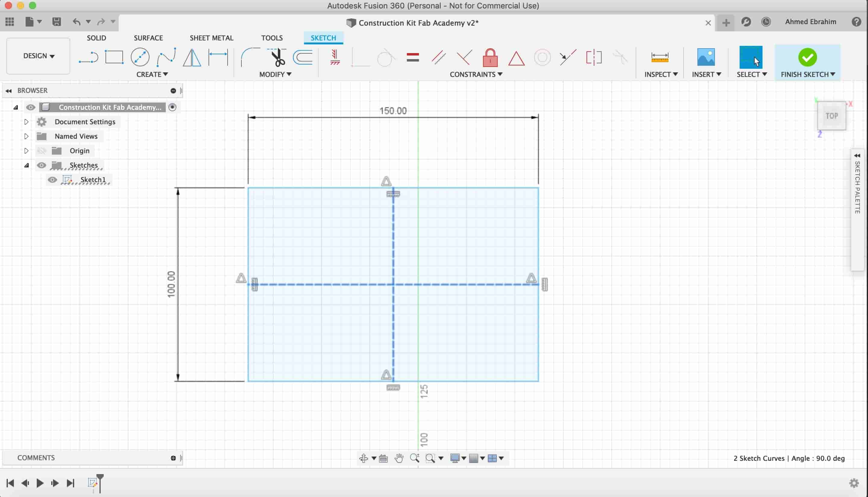Apply the Collinear constraint
This screenshot has width=868, height=497.
[x=568, y=57]
